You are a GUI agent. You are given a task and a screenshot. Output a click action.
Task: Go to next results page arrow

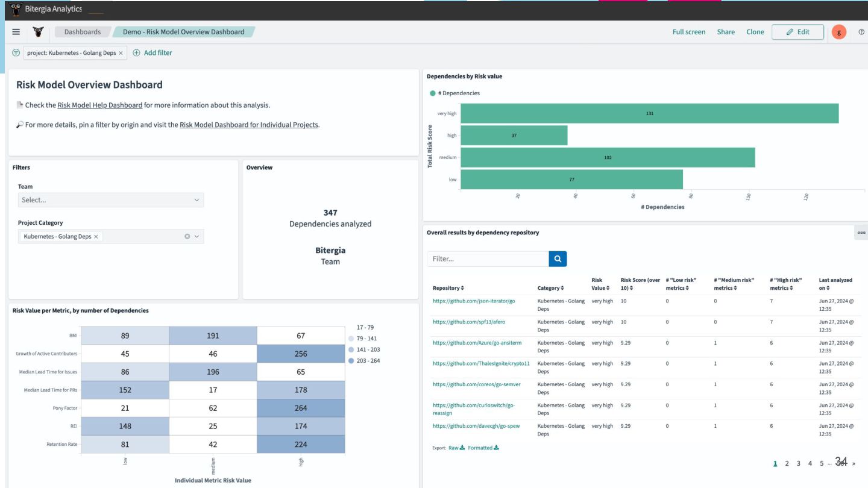click(853, 463)
